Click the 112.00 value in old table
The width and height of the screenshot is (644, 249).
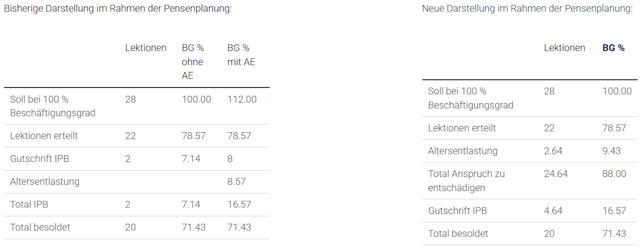pyautogui.click(x=242, y=99)
